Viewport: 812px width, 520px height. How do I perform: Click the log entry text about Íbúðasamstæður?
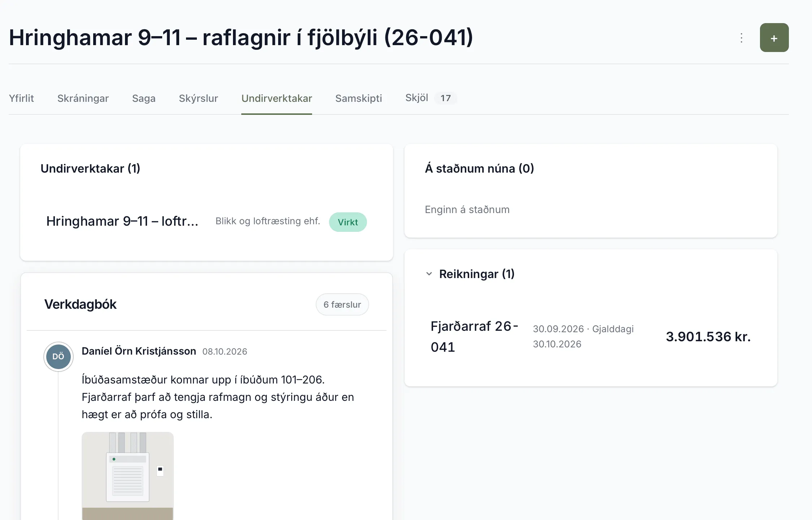tap(218, 397)
